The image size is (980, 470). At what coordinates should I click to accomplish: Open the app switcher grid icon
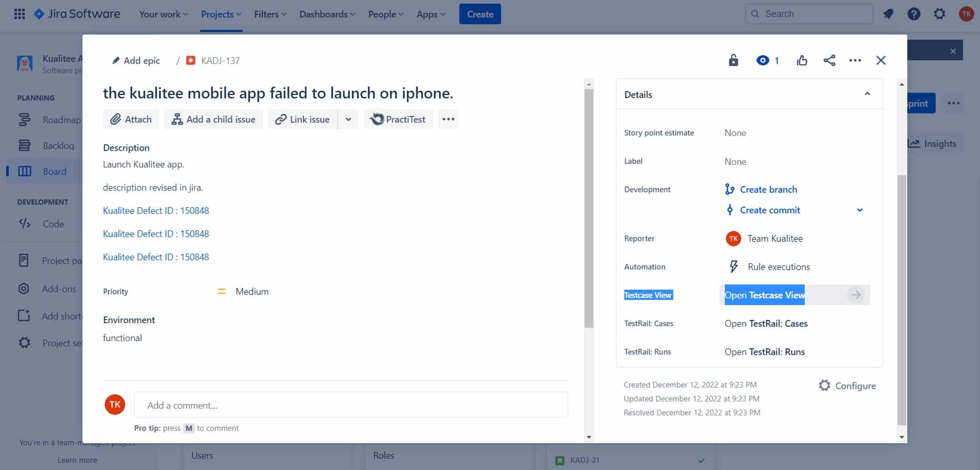20,14
